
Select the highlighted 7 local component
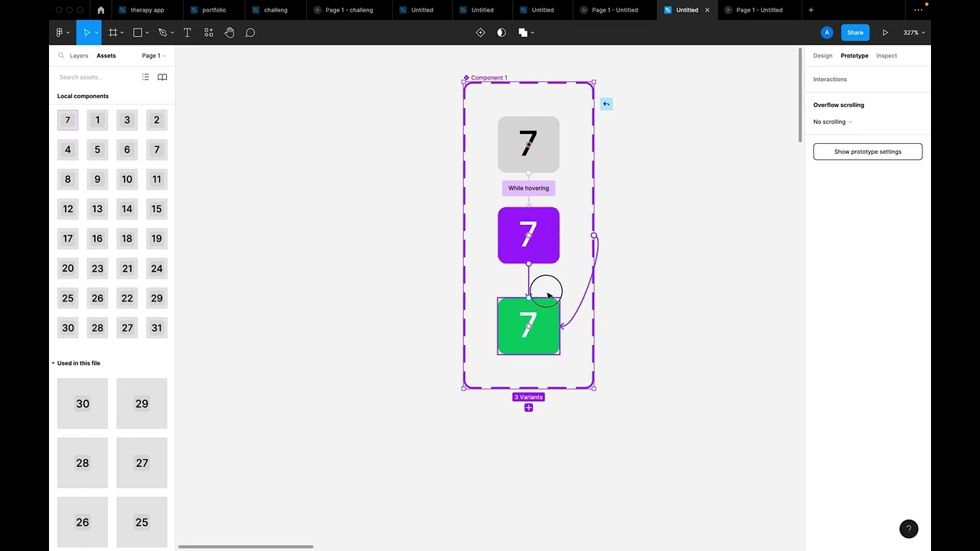coord(67,120)
